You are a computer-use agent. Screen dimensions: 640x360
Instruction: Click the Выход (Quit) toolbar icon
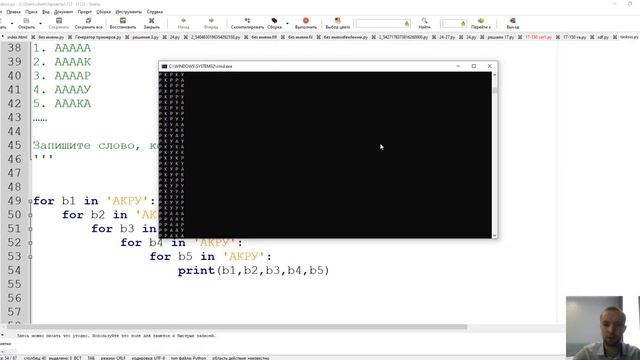pos(513,20)
